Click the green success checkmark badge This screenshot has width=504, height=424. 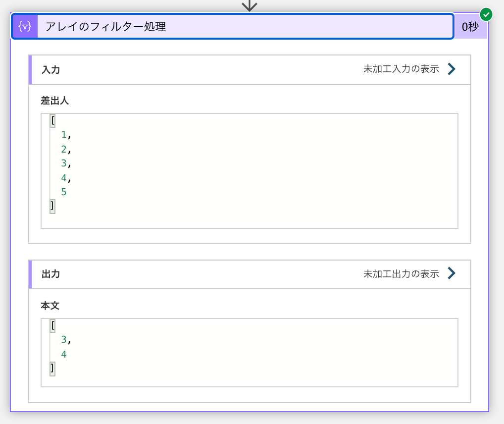click(x=486, y=15)
